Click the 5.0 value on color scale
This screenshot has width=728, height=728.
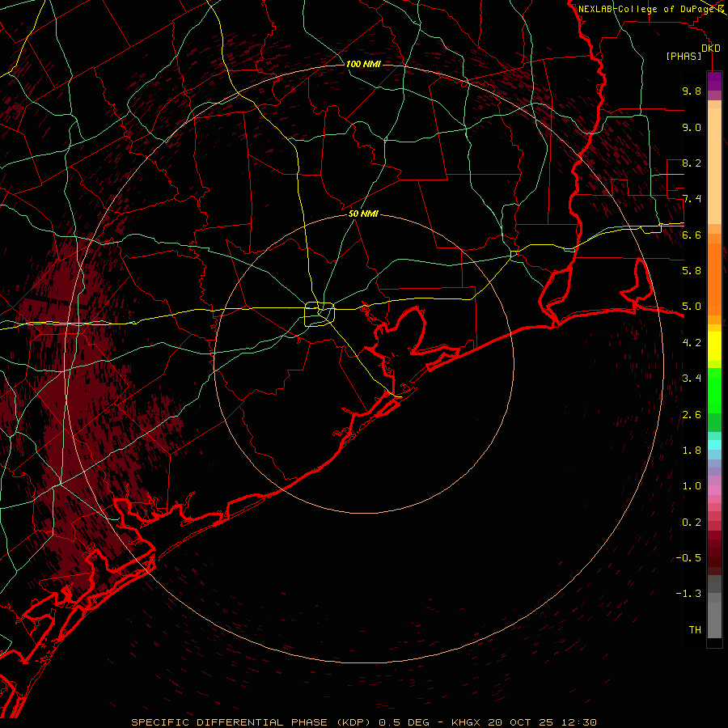pyautogui.click(x=692, y=307)
